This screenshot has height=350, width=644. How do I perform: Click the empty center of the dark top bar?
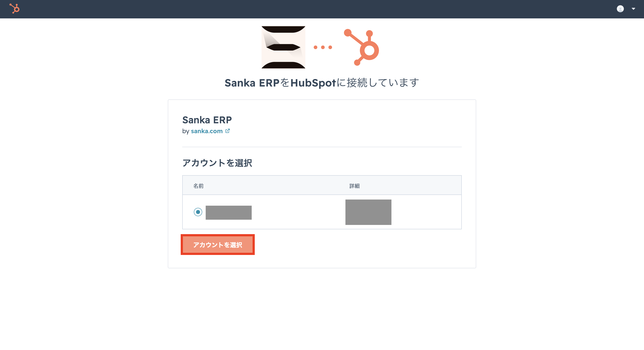(322, 9)
